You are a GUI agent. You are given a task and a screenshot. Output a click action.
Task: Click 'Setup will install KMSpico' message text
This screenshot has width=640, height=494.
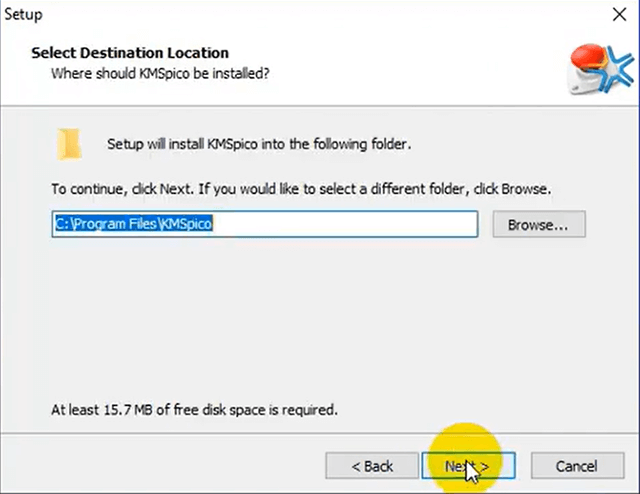tap(259, 144)
